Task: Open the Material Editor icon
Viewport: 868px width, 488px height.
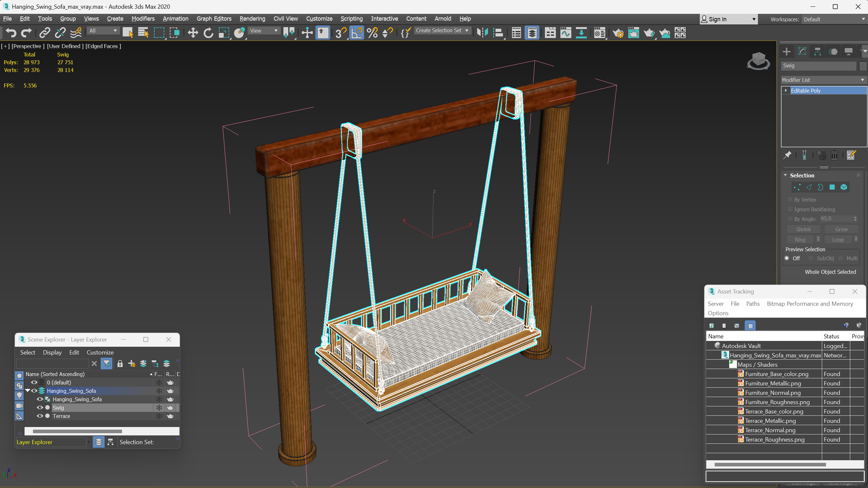Action: 599,33
